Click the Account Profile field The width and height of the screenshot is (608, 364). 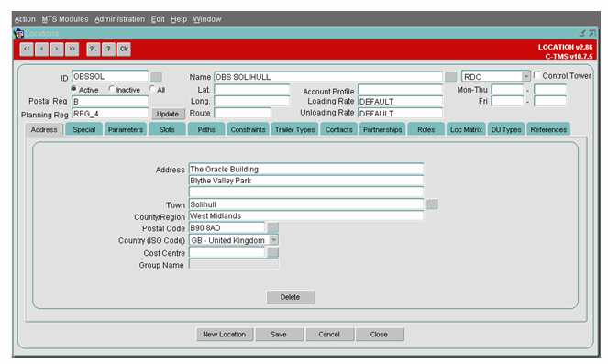[400, 90]
